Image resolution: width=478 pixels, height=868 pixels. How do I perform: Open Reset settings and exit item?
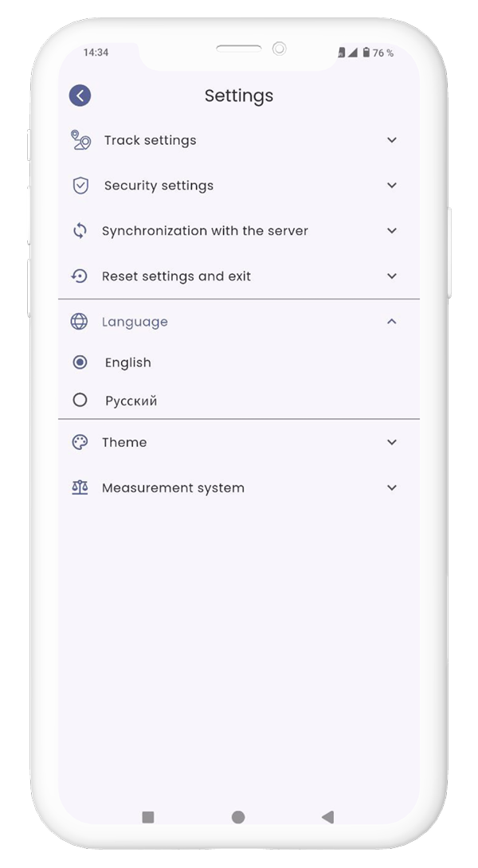tap(176, 276)
